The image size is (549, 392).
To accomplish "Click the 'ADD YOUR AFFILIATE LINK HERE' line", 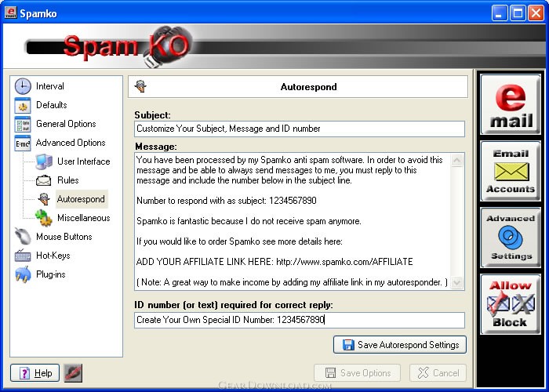I will pos(274,262).
